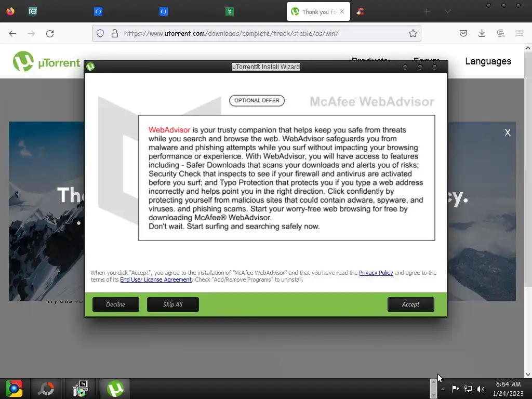Save page to Pocket
This screenshot has height=399, width=532.
[x=463, y=33]
